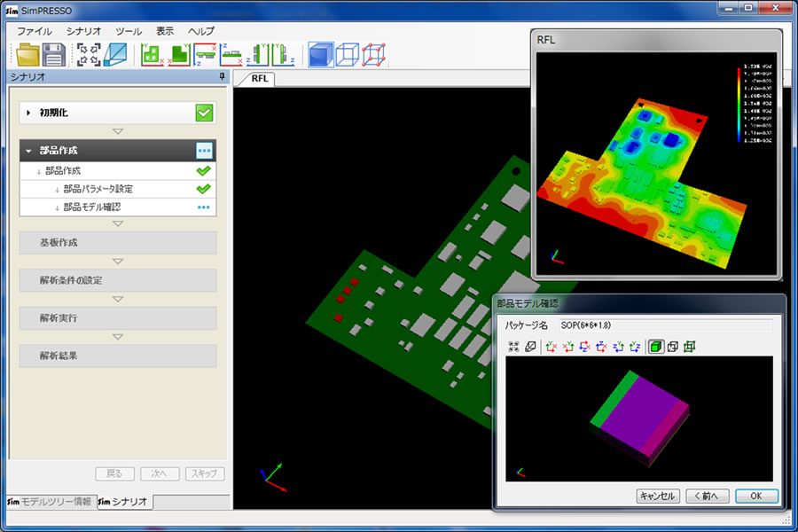
Task: Switch to the モデルツリー情報 tab
Action: (x=50, y=502)
